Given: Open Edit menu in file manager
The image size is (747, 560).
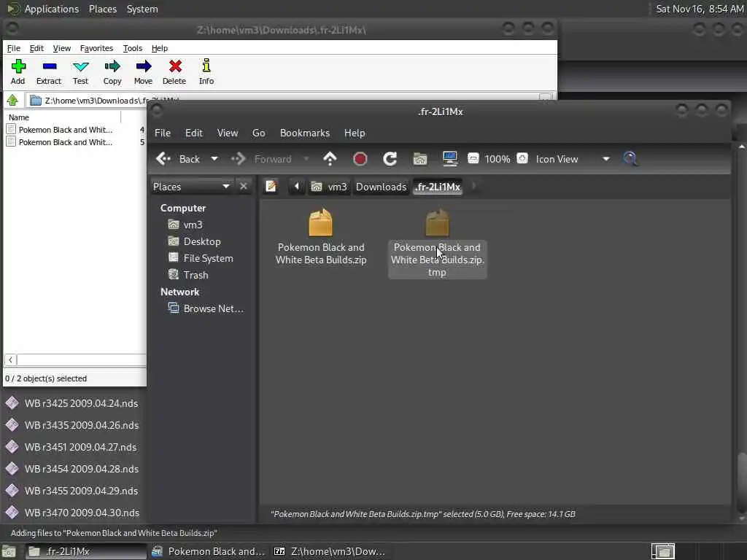Looking at the screenshot, I should [194, 133].
